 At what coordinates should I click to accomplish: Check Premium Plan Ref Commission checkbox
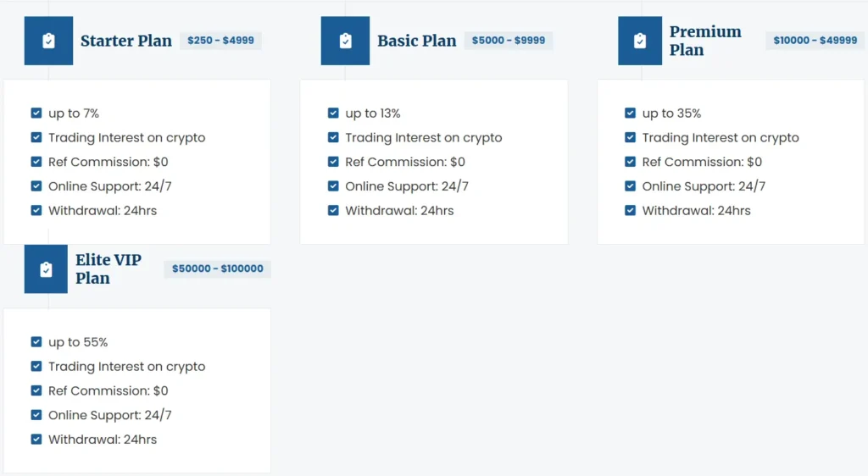(630, 162)
